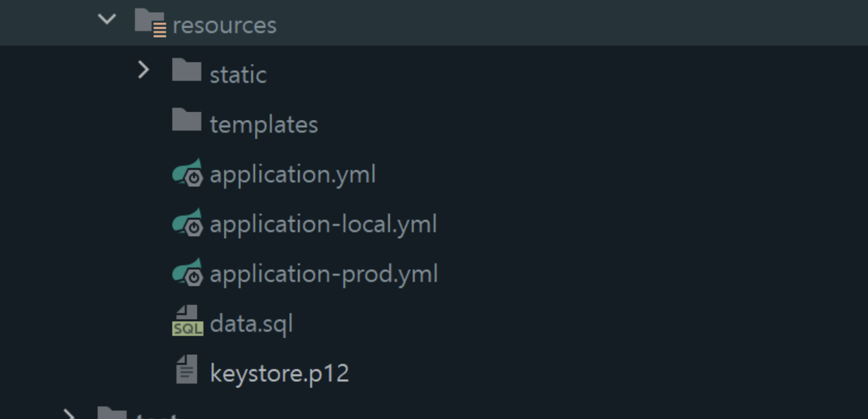Select the data.sql file name

point(251,323)
